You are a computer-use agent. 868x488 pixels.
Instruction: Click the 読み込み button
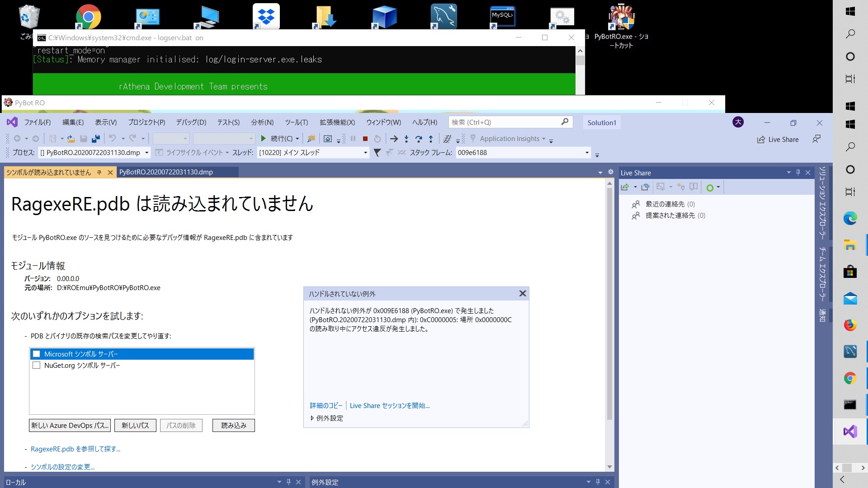233,426
